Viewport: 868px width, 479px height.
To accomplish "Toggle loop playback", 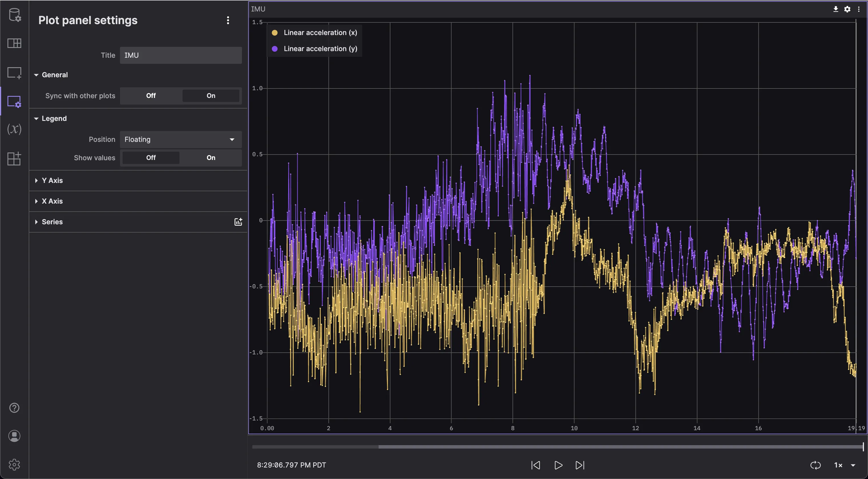I will pyautogui.click(x=816, y=465).
